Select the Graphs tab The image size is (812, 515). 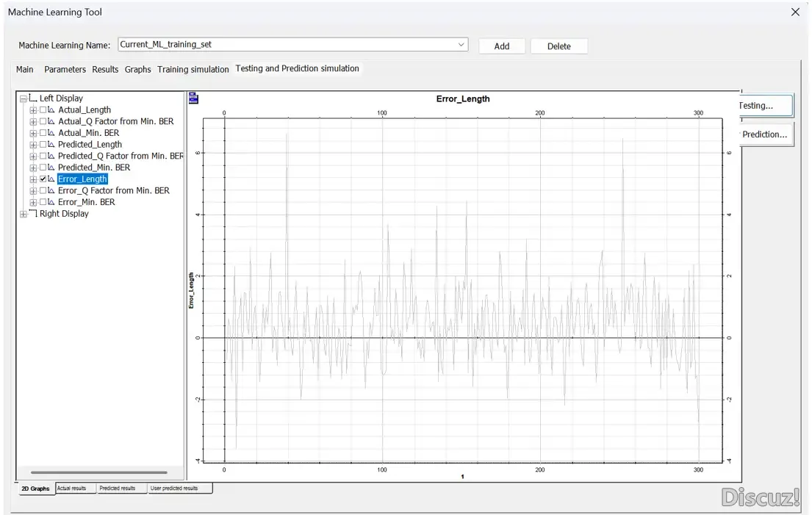(137, 69)
